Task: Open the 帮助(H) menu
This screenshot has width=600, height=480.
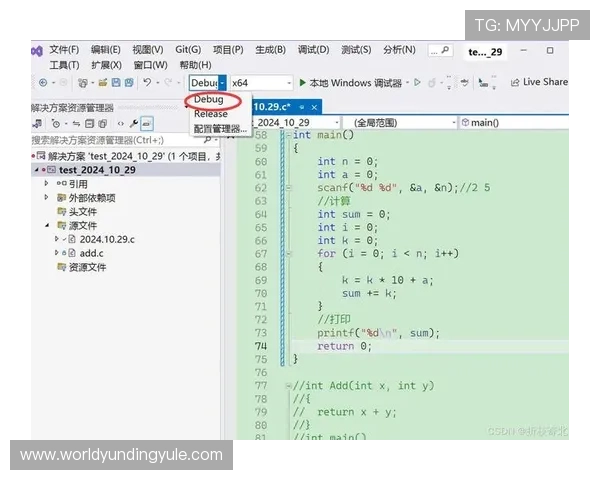Action: [196, 65]
